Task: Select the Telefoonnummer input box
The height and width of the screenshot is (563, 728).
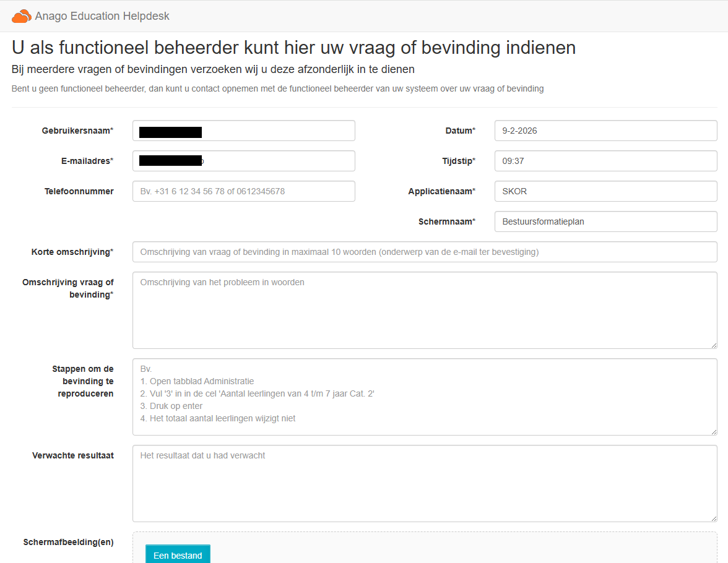Action: tap(244, 191)
